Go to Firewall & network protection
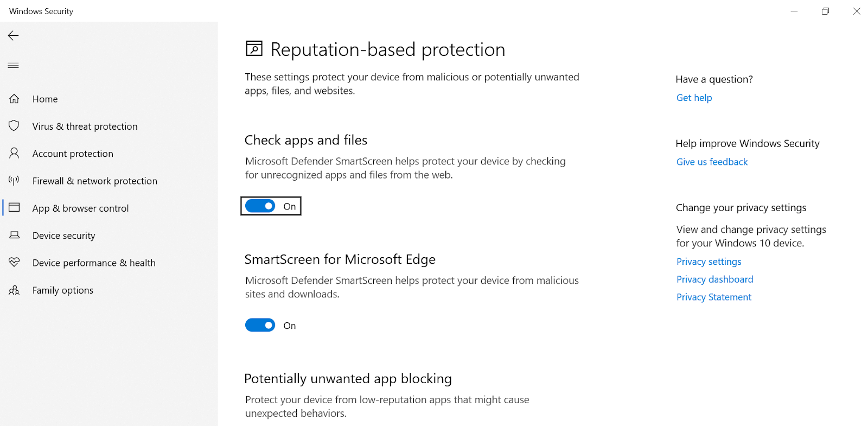 click(x=95, y=181)
